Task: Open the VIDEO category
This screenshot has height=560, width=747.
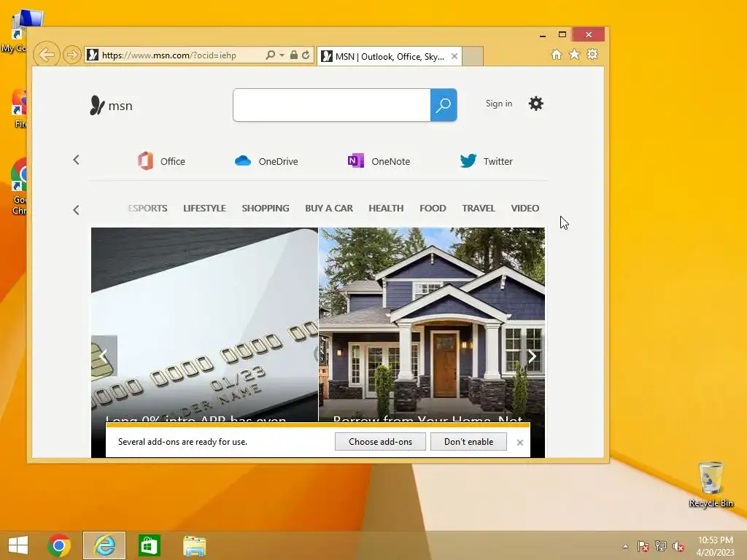Action: [525, 208]
